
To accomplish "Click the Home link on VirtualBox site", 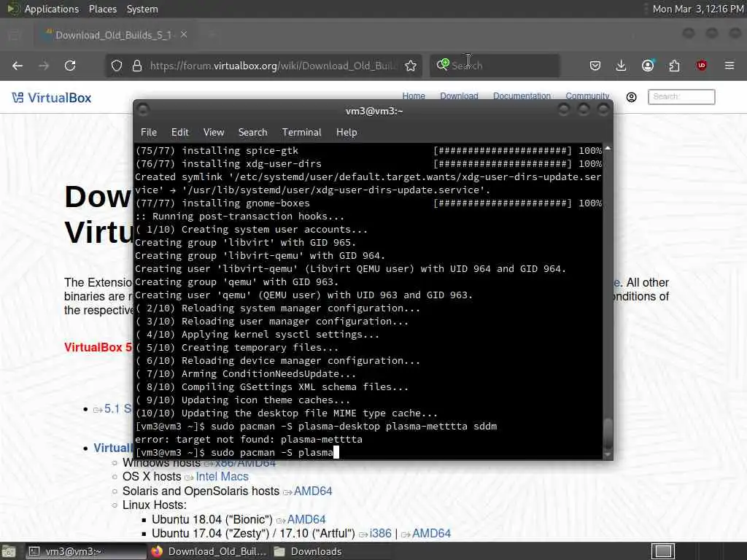I will coord(414,96).
